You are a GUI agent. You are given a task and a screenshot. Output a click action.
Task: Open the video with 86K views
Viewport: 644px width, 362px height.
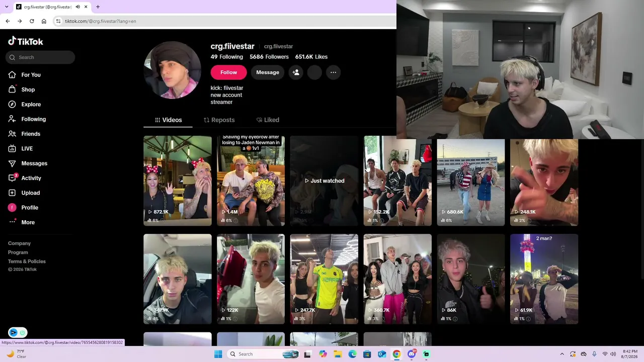coord(471,279)
